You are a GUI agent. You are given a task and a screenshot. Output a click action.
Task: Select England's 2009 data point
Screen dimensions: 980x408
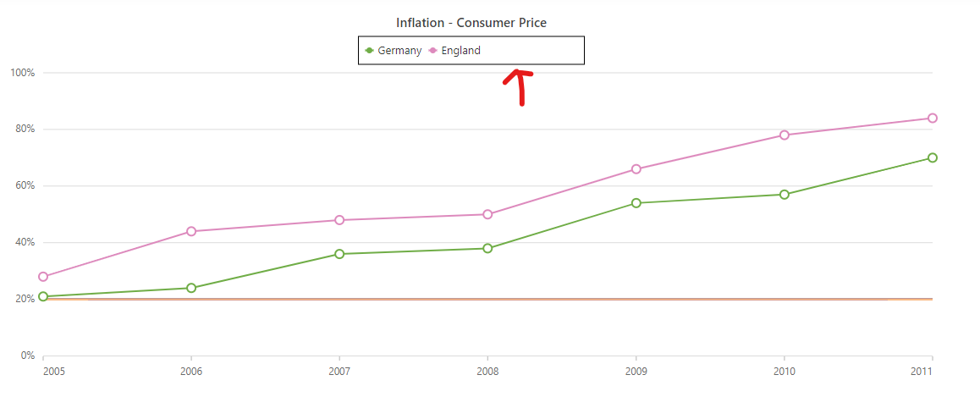636,169
